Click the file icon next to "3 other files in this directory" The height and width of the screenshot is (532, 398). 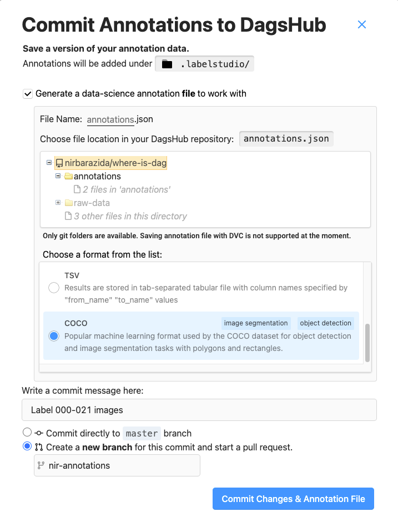[x=69, y=216]
